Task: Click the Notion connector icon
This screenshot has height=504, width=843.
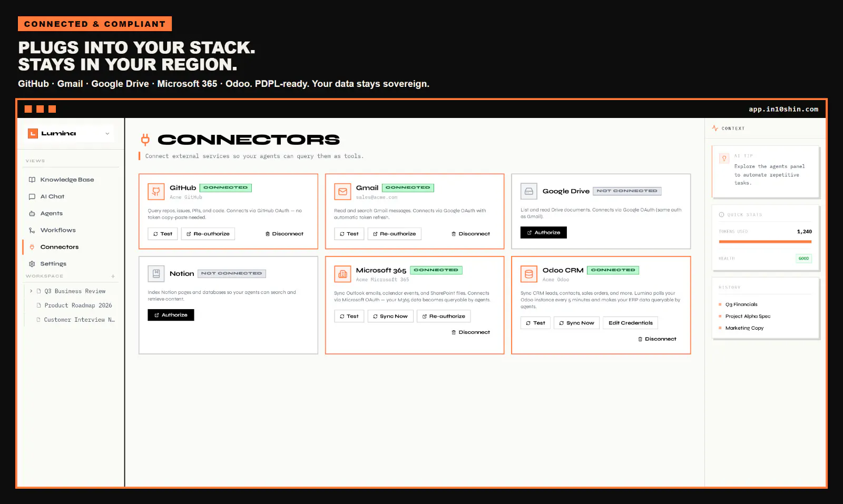Action: click(x=156, y=274)
